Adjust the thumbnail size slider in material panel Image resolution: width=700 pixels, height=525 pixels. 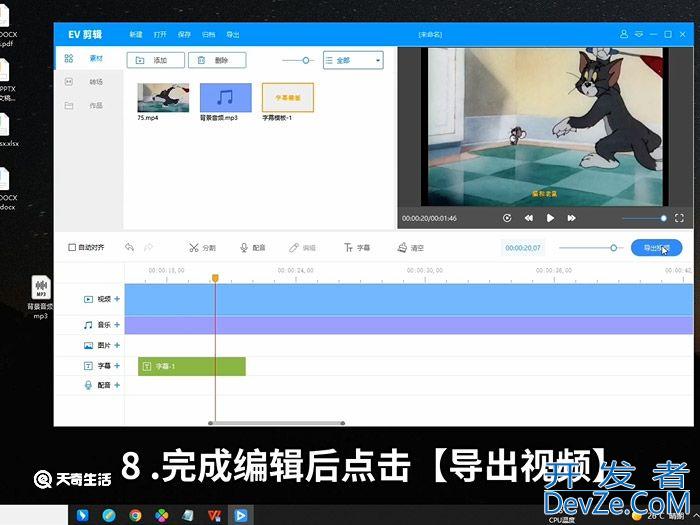click(298, 60)
